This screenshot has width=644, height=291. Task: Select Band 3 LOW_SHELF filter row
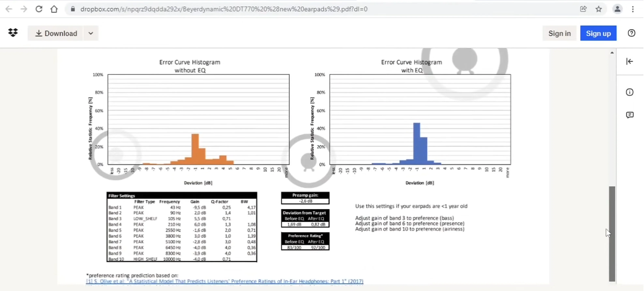click(x=182, y=219)
